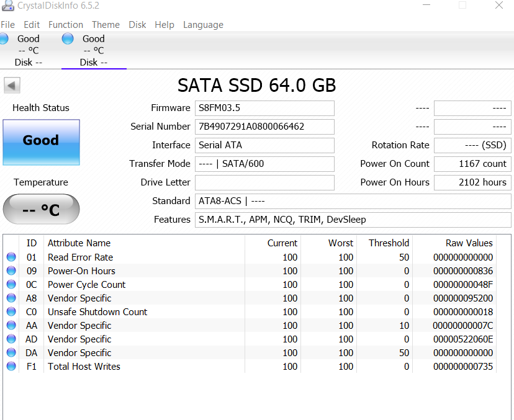The height and width of the screenshot is (420, 514).
Task: Click status orb for DA Vendor Specific
Action: point(11,352)
